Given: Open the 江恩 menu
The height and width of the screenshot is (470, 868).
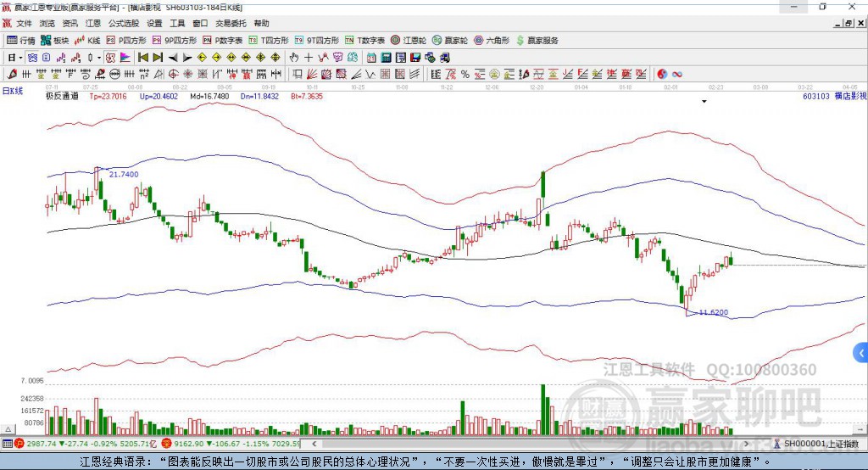Looking at the screenshot, I should (x=93, y=23).
